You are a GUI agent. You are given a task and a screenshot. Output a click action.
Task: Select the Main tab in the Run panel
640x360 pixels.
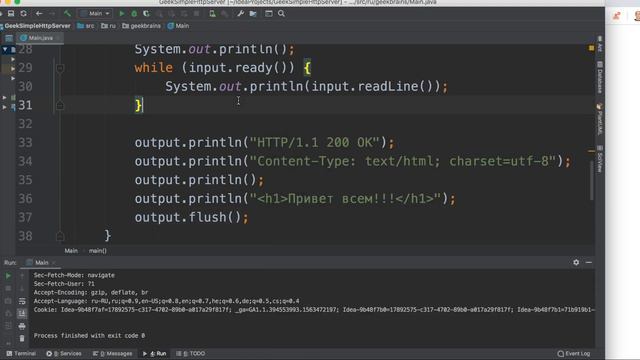point(41,262)
